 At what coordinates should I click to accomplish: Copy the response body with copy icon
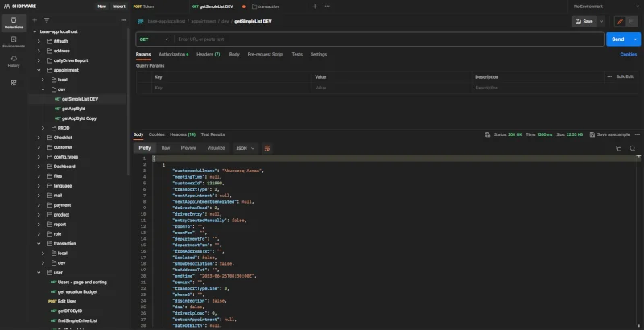pyautogui.click(x=619, y=148)
